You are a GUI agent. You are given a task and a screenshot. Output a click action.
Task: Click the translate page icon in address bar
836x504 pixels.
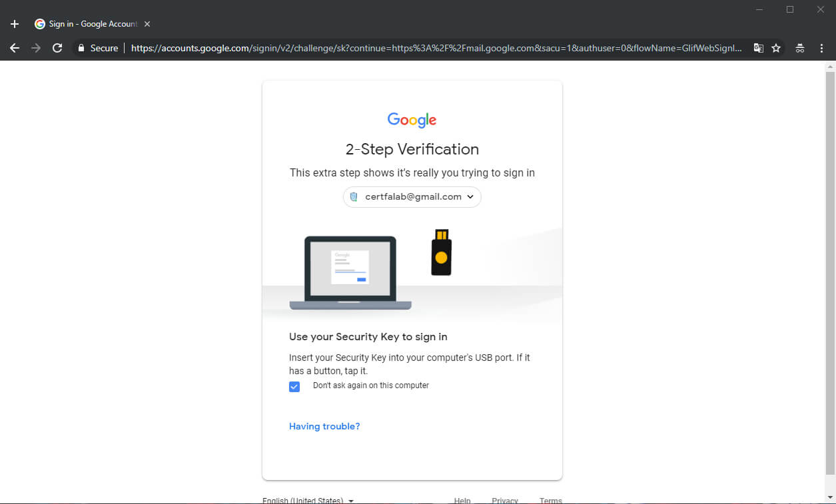[x=758, y=48]
